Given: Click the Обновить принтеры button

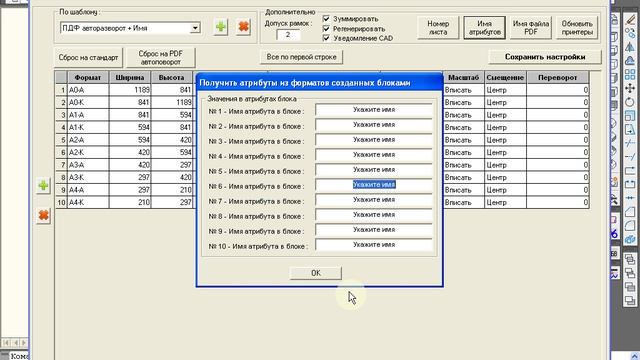Looking at the screenshot, I should (x=577, y=28).
